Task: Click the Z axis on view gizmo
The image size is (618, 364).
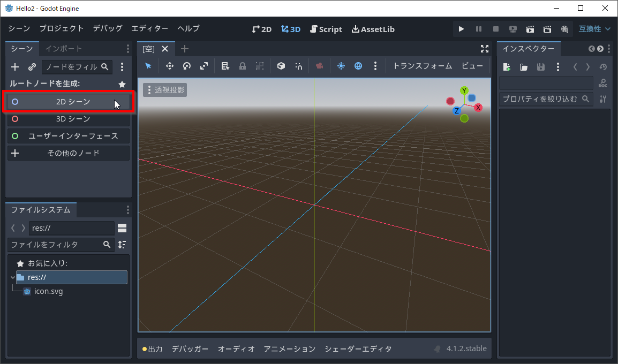Action: click(x=456, y=111)
